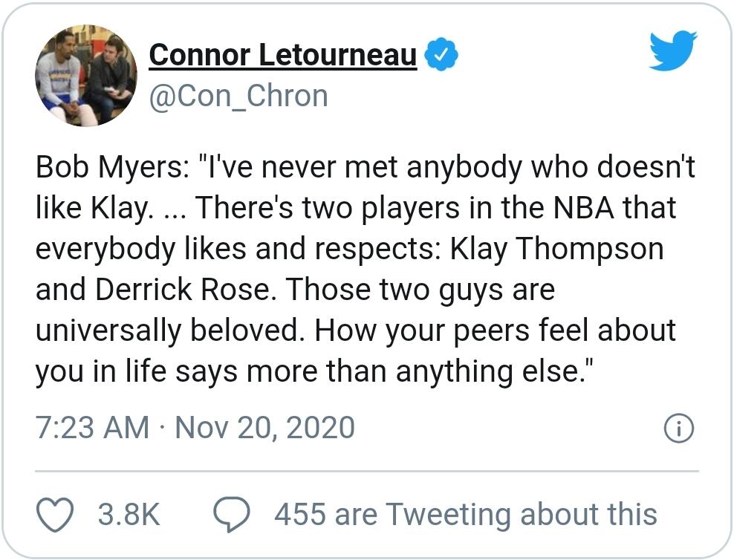Click "Bob Myers" in the tweet text

[104, 168]
